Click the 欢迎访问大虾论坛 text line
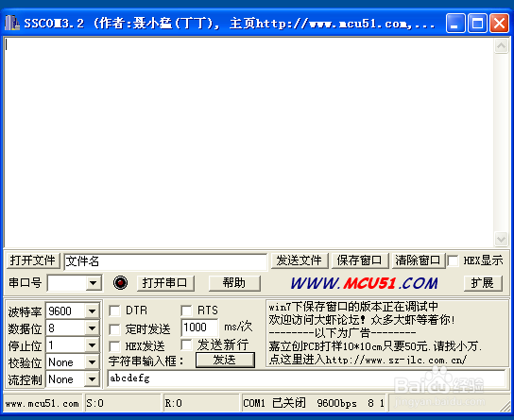The image size is (514, 420). coord(362,320)
